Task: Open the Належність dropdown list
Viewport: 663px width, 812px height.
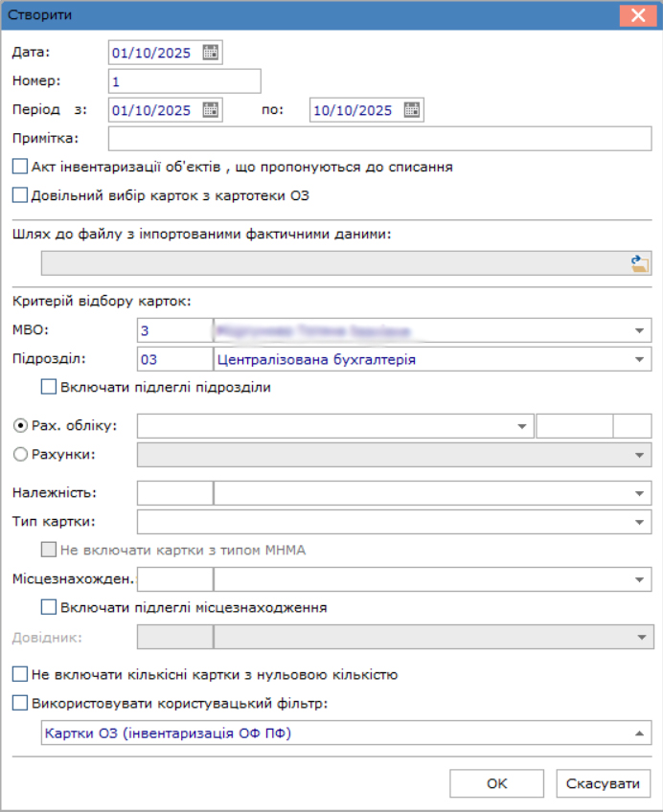Action: pyautogui.click(x=639, y=494)
